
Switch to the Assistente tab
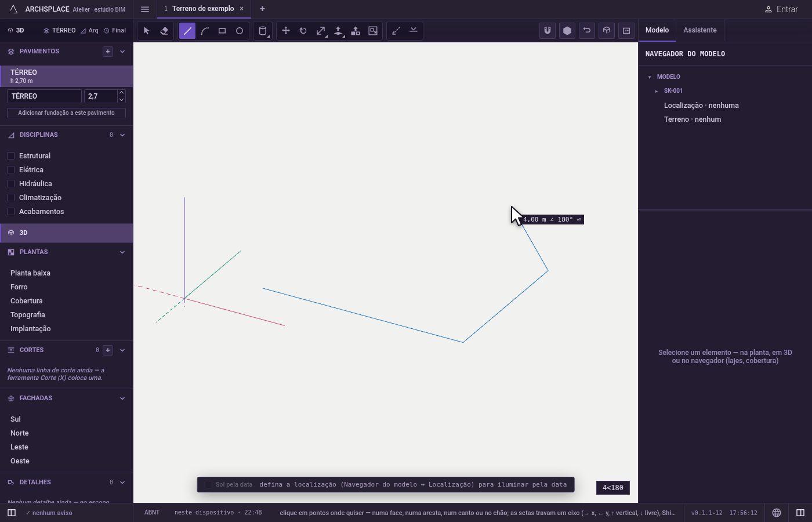click(x=699, y=30)
